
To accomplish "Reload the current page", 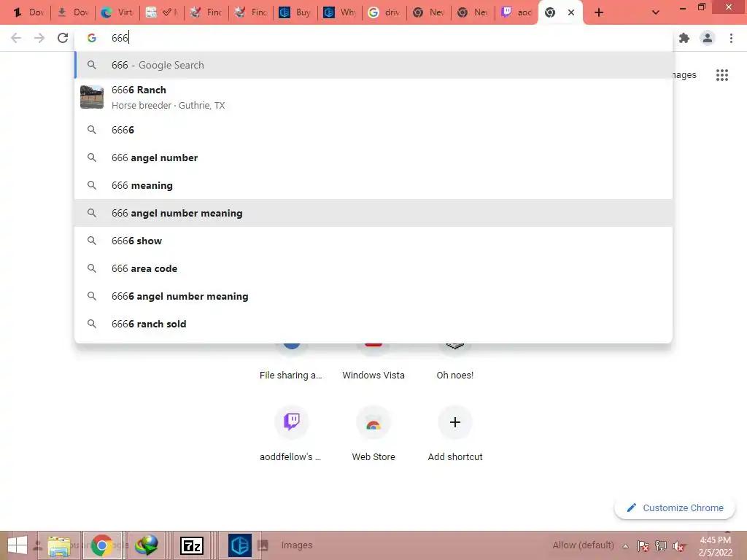I will [63, 38].
